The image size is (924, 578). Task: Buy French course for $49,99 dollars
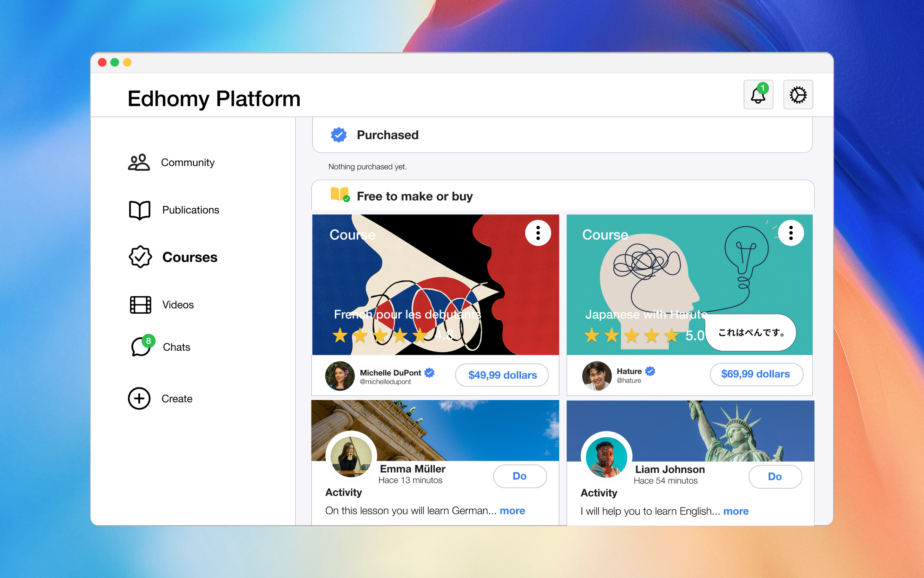502,375
